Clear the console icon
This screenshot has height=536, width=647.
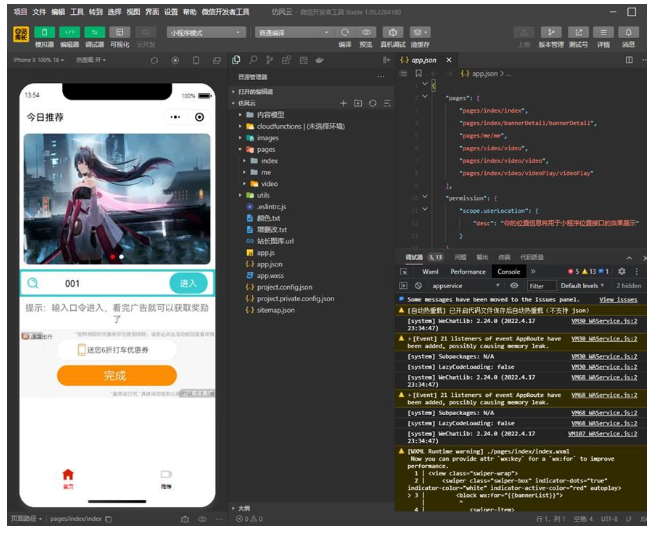pyautogui.click(x=418, y=286)
